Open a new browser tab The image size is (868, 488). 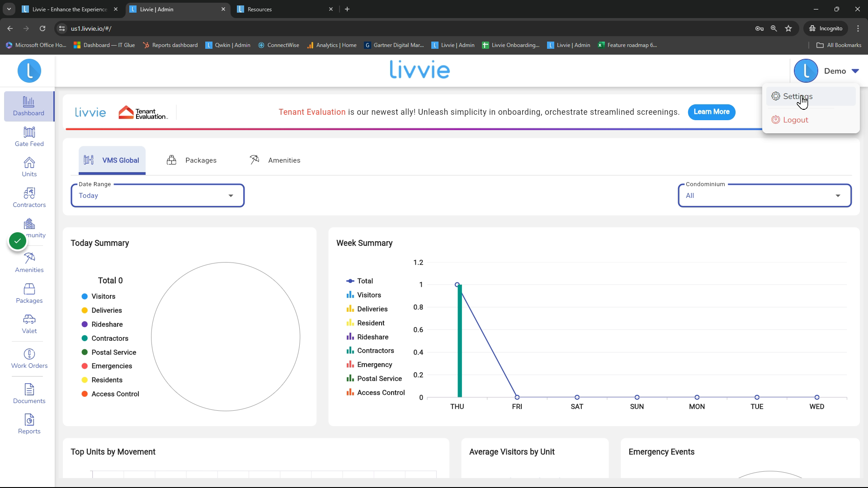(x=347, y=9)
